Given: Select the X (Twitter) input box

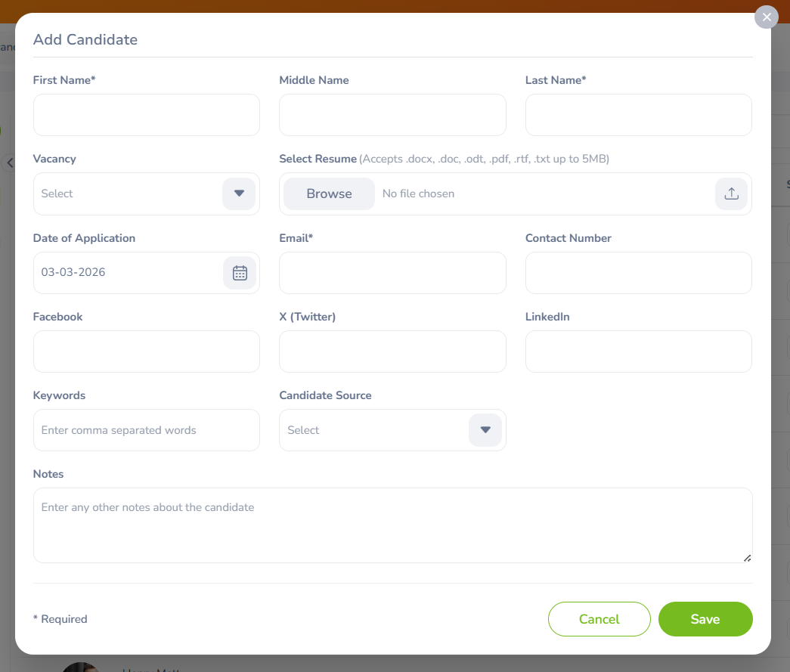Looking at the screenshot, I should [x=392, y=351].
